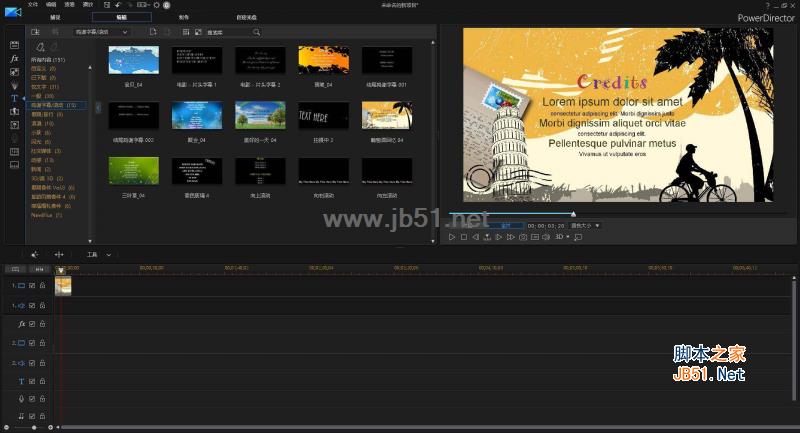This screenshot has width=800, height=433.
Task: Click the library view mode icon
Action: point(186,32)
